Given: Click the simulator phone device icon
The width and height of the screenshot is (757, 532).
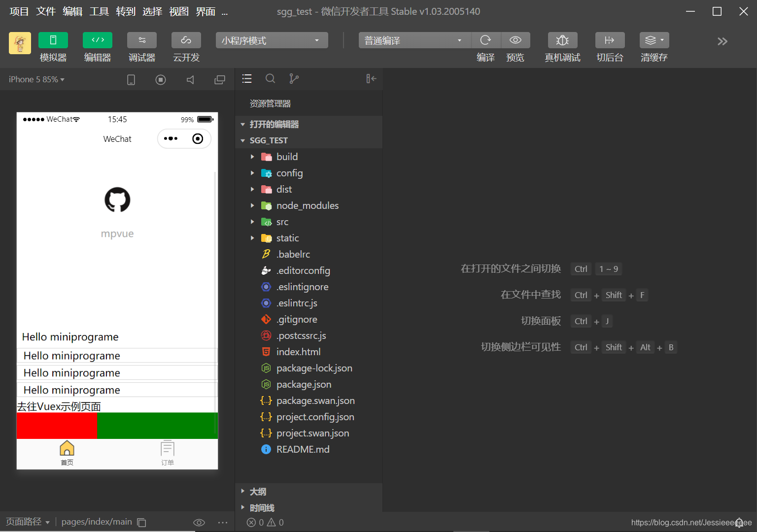Looking at the screenshot, I should [131, 79].
